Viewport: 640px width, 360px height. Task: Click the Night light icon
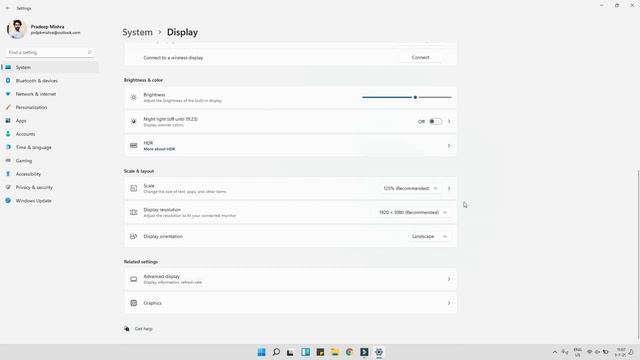(x=133, y=121)
